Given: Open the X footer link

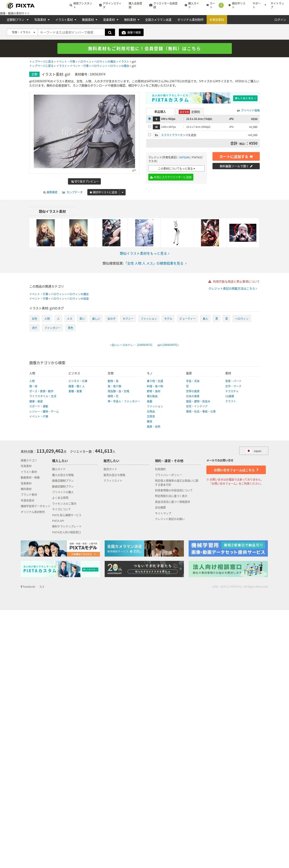Looking at the screenshot, I should (x=42, y=587).
